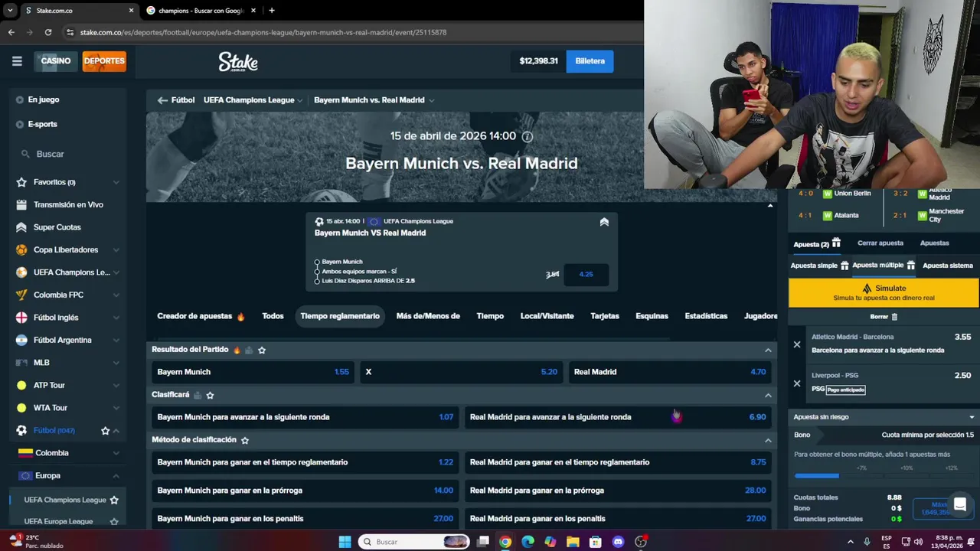Expand the Colombia sidebar group

pyautogui.click(x=116, y=453)
